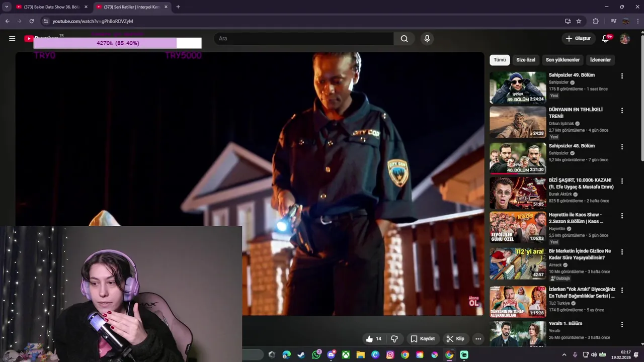Like the video with thumbs up
This screenshot has width=644, height=362.
[x=374, y=339]
